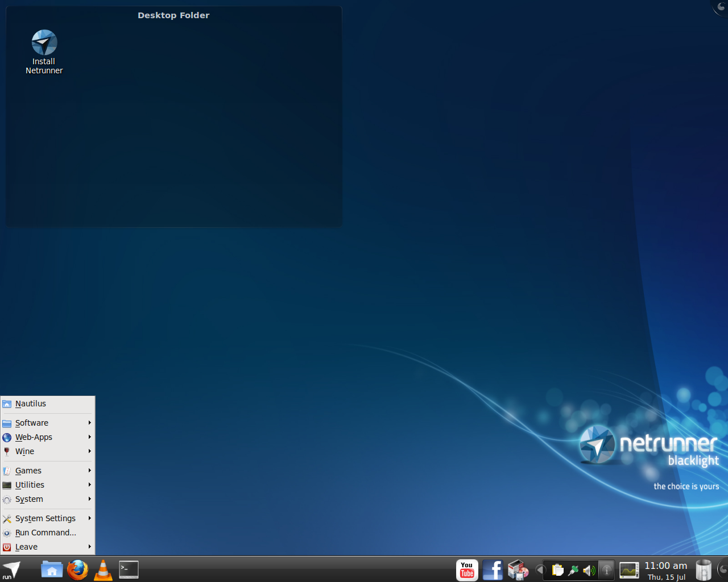The width and height of the screenshot is (728, 582).
Task: Open the System Settings menu entry
Action: 48,519
